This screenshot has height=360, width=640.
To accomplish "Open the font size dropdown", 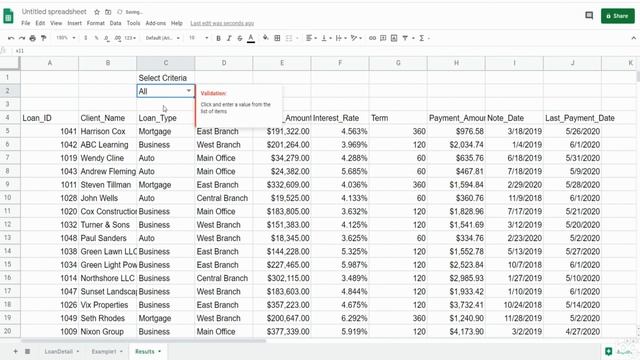I will point(198,38).
